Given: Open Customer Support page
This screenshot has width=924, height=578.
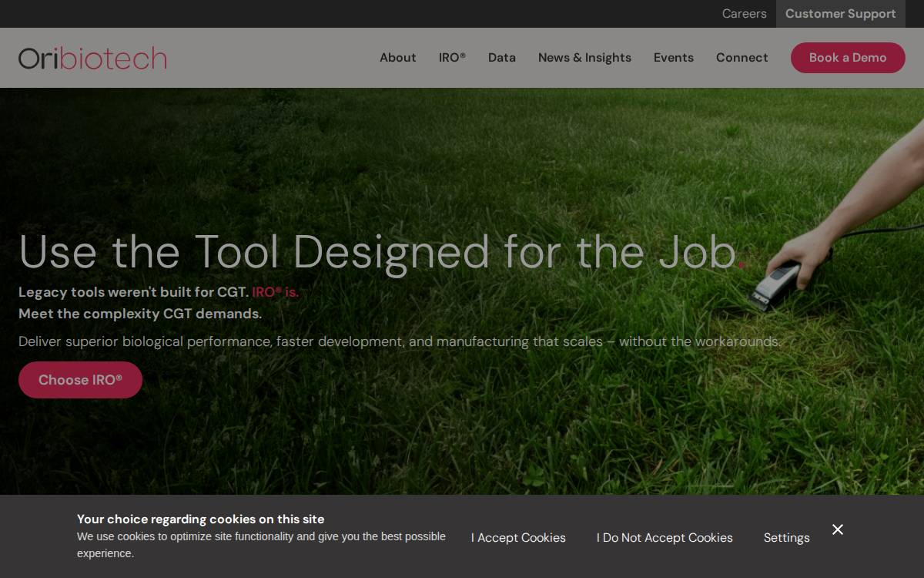Looking at the screenshot, I should pyautogui.click(x=840, y=14).
